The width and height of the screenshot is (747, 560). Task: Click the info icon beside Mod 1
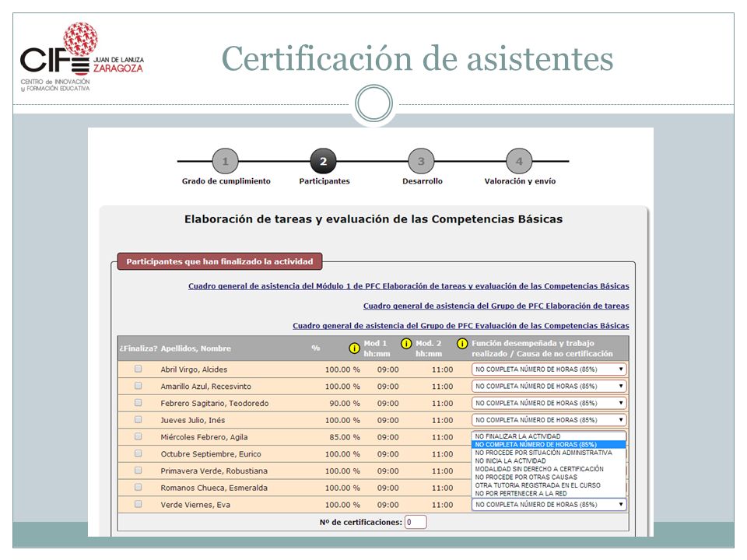pos(354,348)
